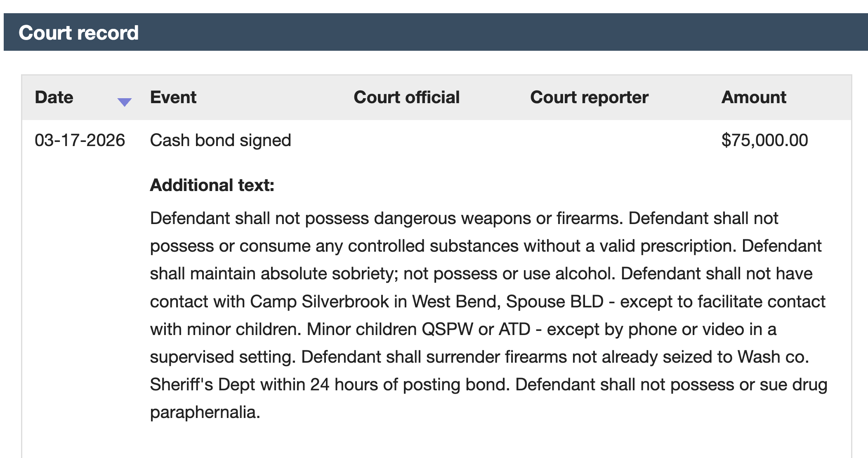The image size is (868, 458).
Task: Sort by the Date column header
Action: [54, 97]
